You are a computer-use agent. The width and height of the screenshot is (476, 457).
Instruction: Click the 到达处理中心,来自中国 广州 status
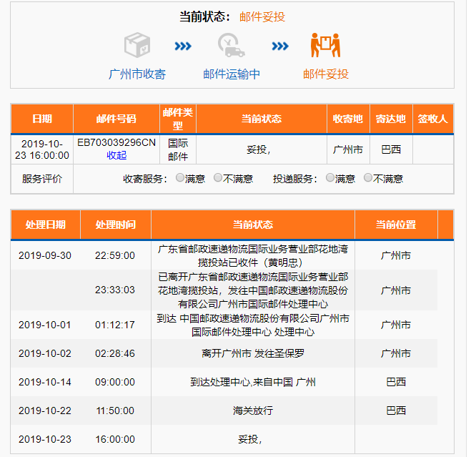[x=253, y=382]
